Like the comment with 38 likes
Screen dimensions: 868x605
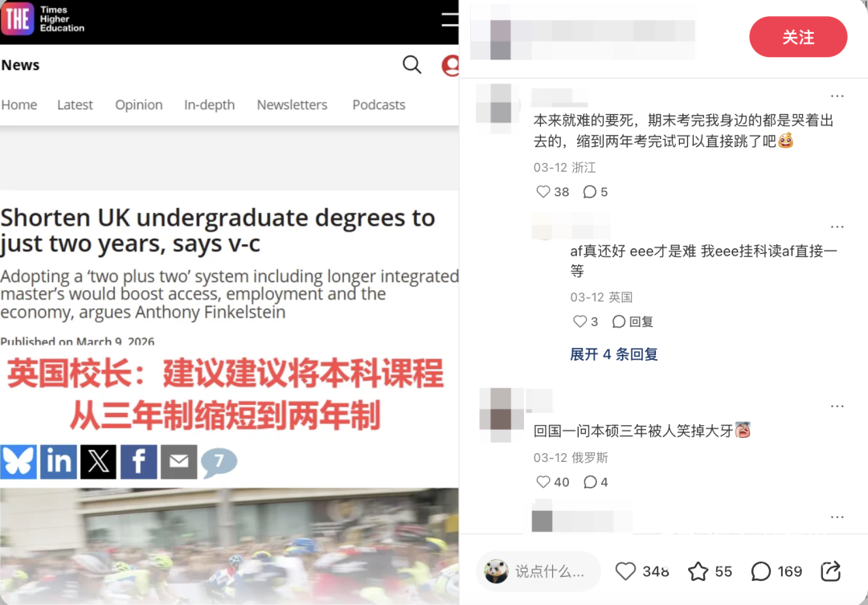pos(543,191)
